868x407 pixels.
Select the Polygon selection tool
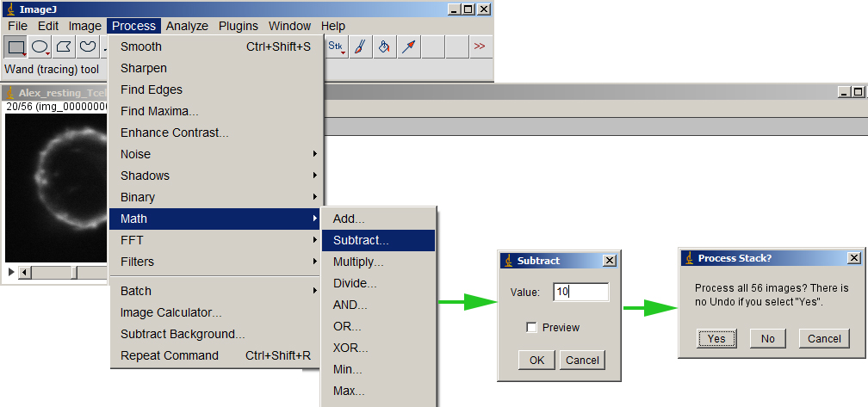click(65, 46)
